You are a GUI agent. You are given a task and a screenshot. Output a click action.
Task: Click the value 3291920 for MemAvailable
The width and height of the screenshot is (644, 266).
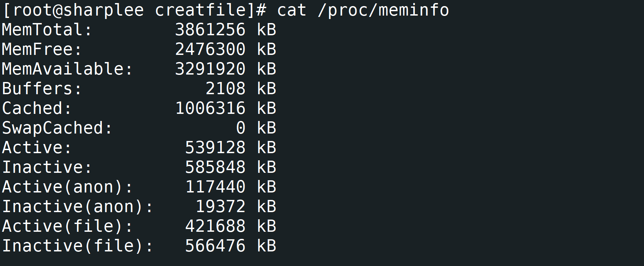tap(210, 69)
